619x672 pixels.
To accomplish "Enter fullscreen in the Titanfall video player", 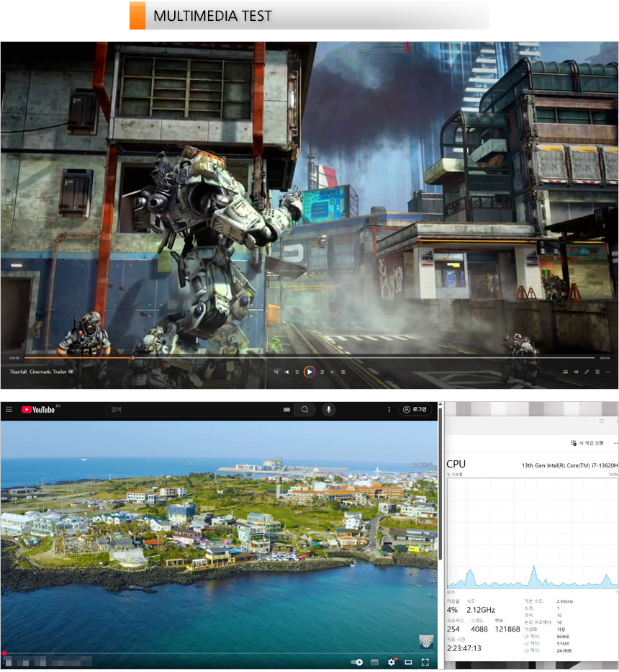I will 587,372.
